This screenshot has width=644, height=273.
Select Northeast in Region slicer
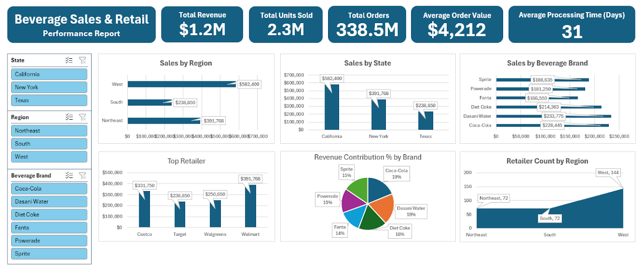coord(49,130)
